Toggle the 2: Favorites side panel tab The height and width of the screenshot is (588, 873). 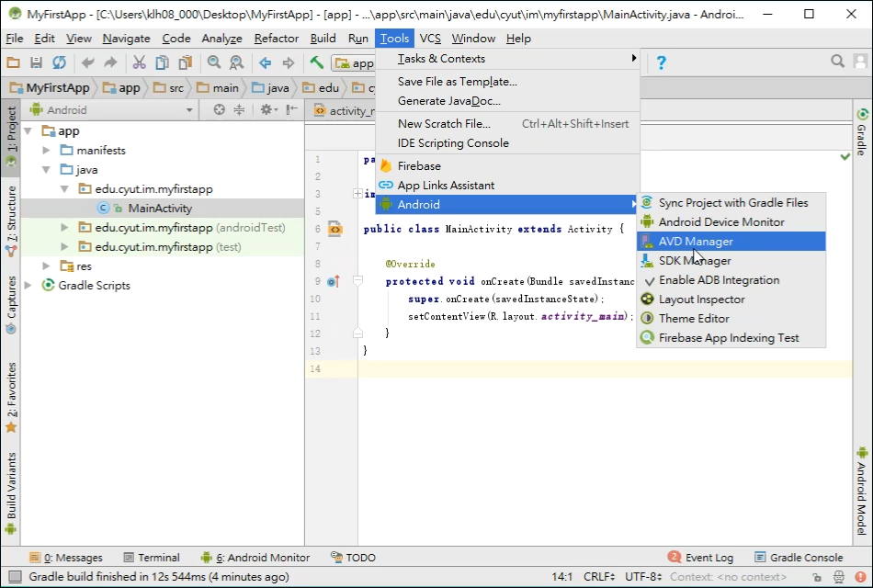pos(11,398)
